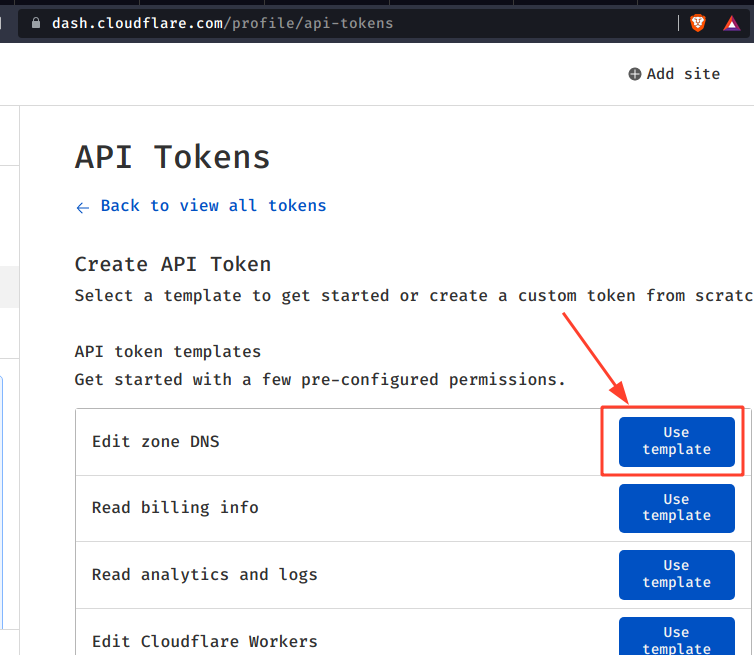Viewport: 754px width, 655px height.
Task: Click the padlock icon in the address bar
Action: tap(37, 23)
